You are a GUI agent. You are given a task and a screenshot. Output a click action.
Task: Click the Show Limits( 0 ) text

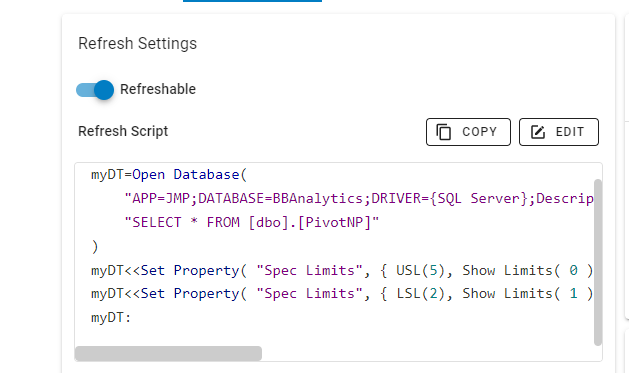pyautogui.click(x=528, y=270)
